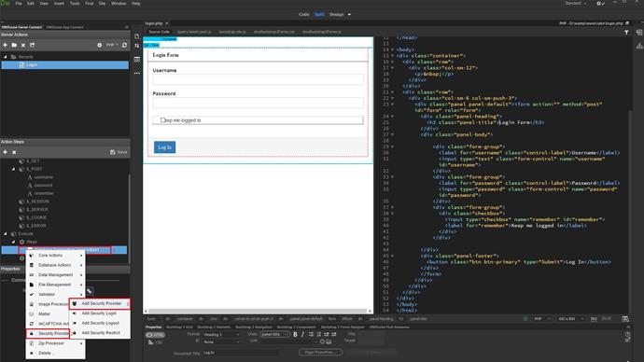Open Database Actions submenu
The height and width of the screenshot is (362, 644).
click(x=55, y=265)
